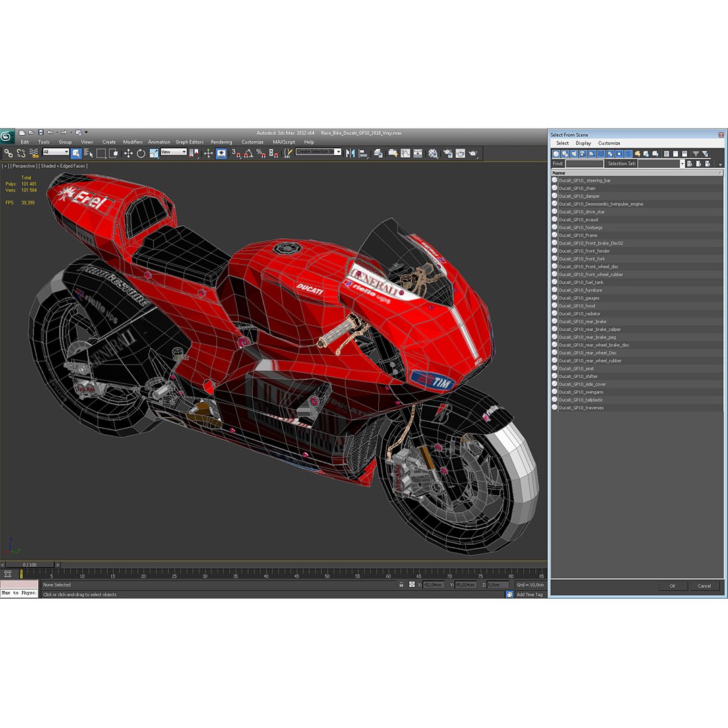Open the Rendering menu
Image resolution: width=728 pixels, height=728 pixels.
click(x=222, y=142)
